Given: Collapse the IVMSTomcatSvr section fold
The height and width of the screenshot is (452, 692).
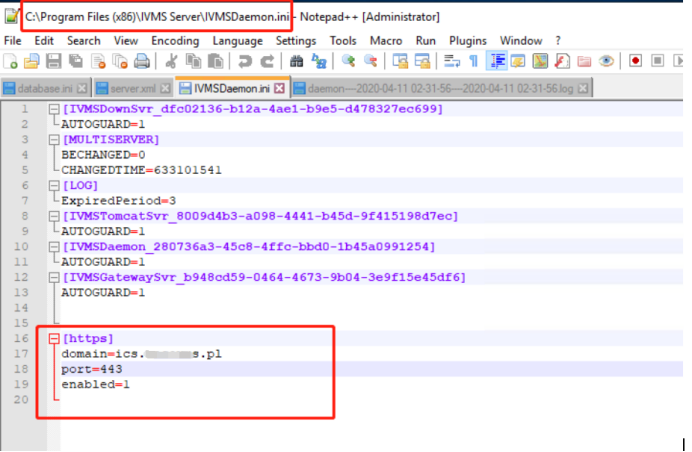Looking at the screenshot, I should tap(54, 216).
